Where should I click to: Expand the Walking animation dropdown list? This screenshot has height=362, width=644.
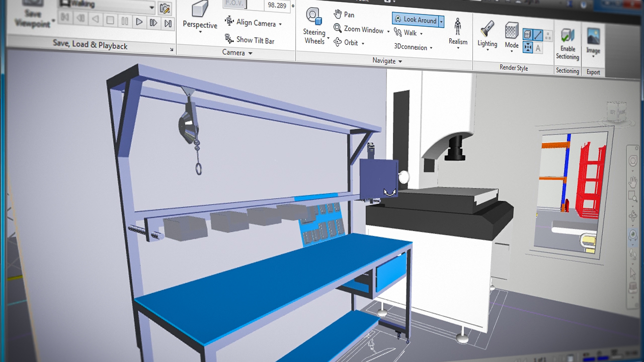pos(151,7)
